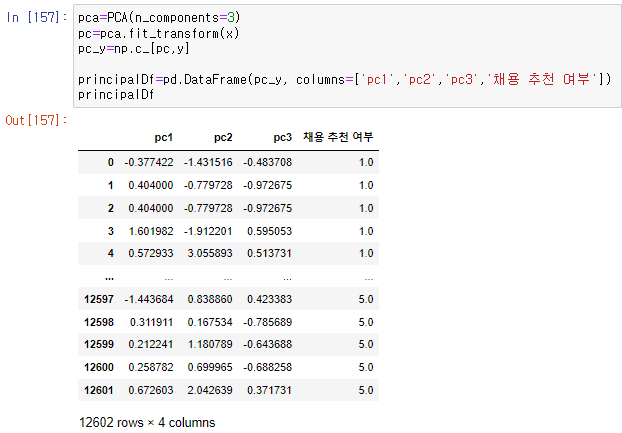Viewport: 622px width, 433px height.
Task: Click row index 4
Action: tap(111, 253)
